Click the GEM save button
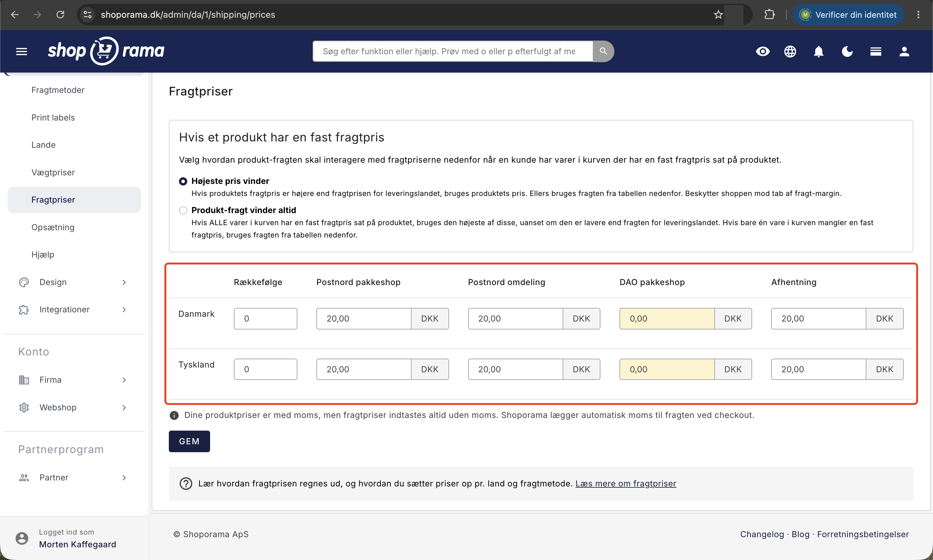The image size is (933, 560). [x=189, y=441]
